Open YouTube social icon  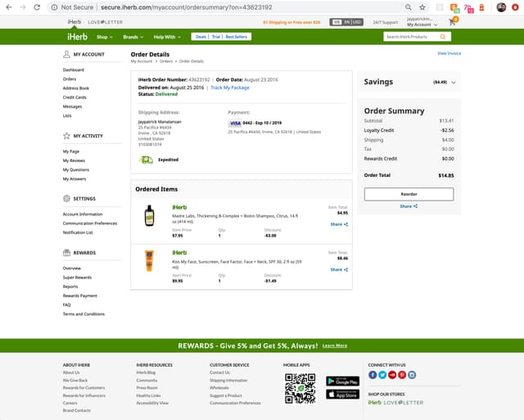pos(392,375)
